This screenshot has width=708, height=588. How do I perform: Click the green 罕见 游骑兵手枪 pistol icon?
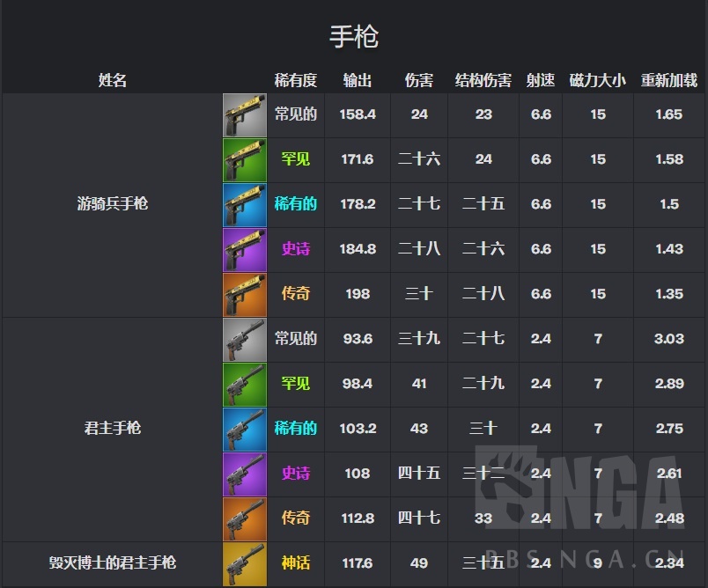pos(245,160)
